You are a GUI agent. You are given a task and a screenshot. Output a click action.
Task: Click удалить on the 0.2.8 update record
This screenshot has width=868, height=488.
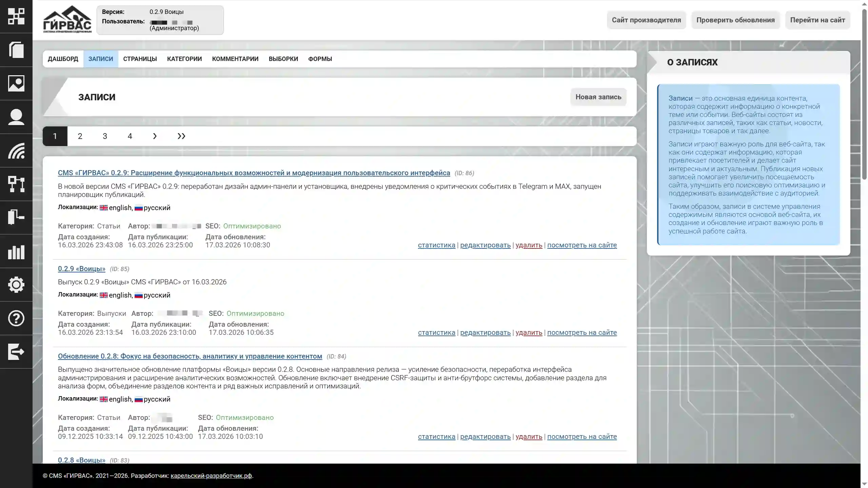pos(529,437)
